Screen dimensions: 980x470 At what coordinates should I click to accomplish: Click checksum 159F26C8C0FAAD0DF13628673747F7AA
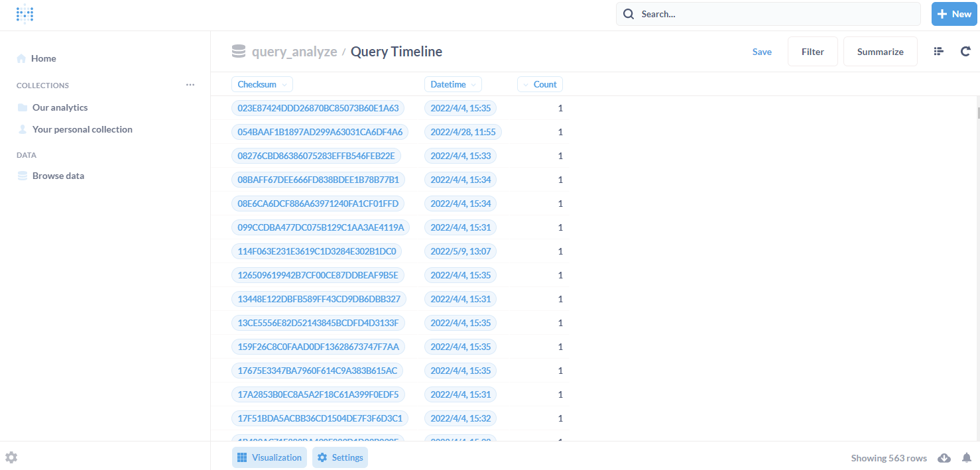(x=319, y=347)
